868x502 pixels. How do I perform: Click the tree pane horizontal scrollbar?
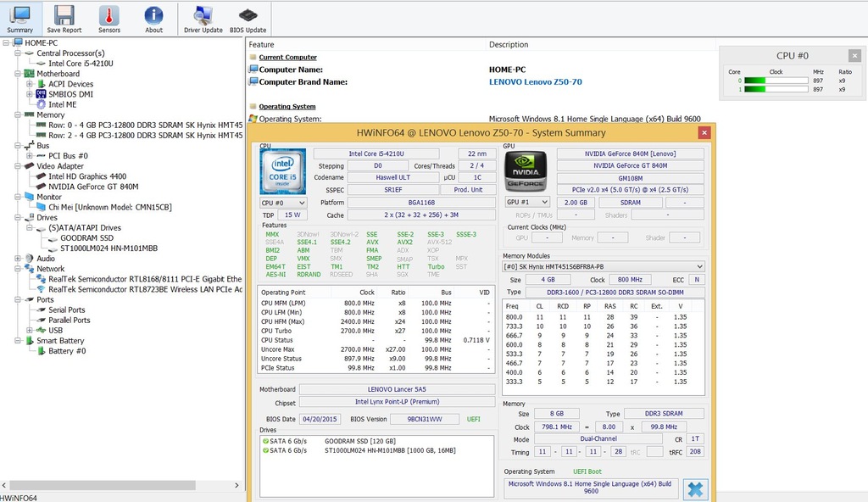pyautogui.click(x=103, y=485)
